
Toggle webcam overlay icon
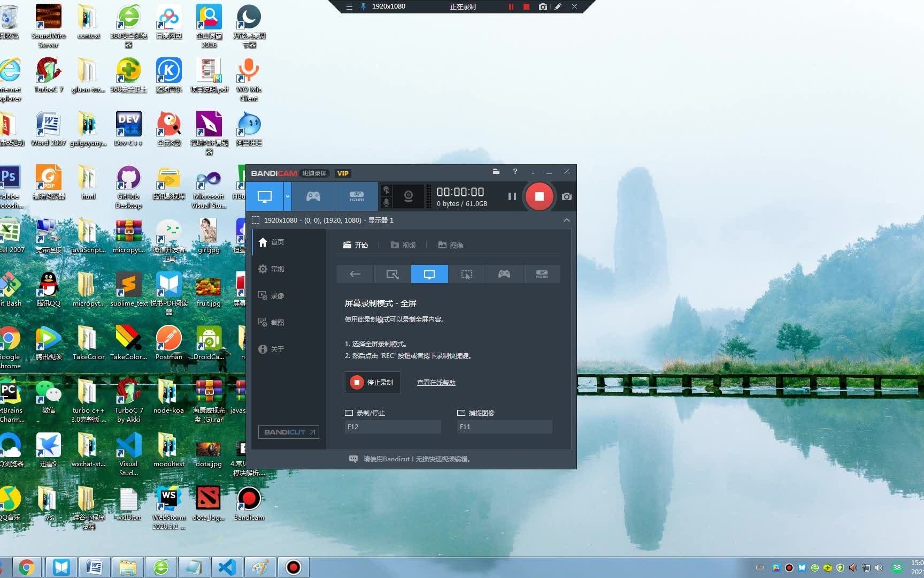point(409,196)
